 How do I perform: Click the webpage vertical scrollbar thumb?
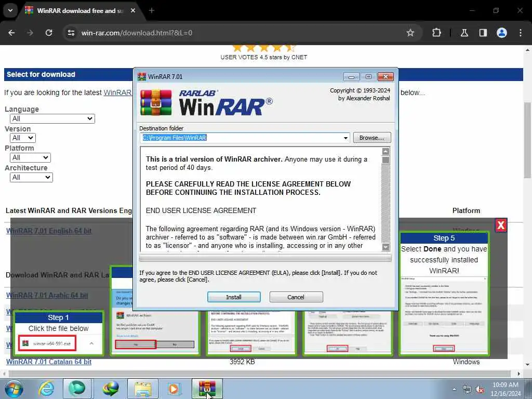528,139
